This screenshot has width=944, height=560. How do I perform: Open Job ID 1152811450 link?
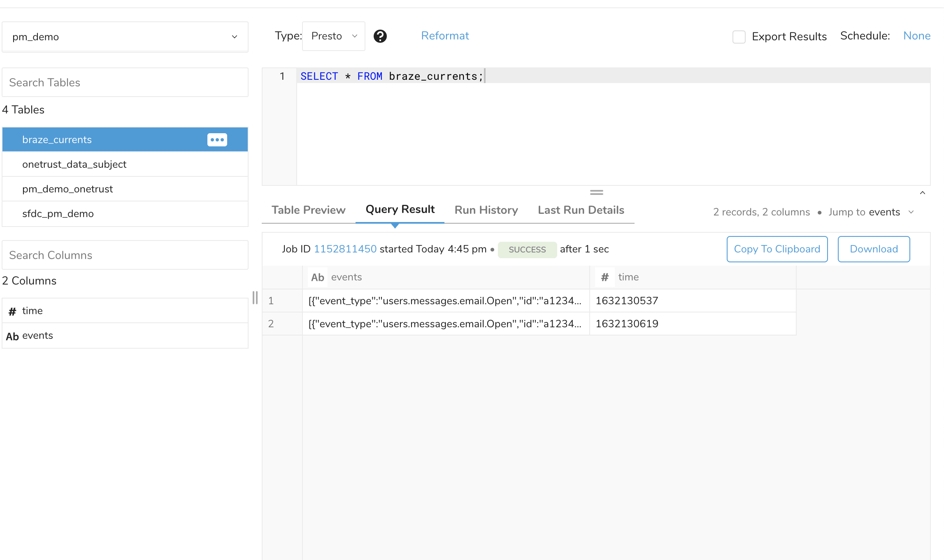tap(345, 249)
